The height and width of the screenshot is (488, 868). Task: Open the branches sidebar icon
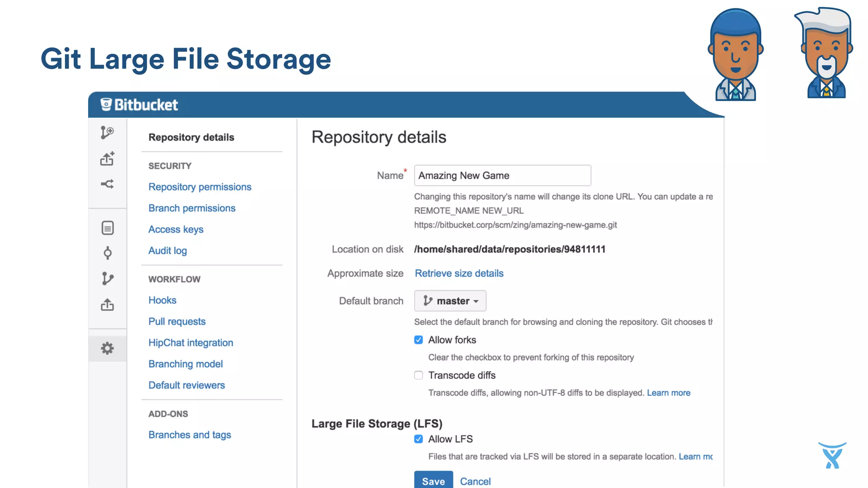108,279
